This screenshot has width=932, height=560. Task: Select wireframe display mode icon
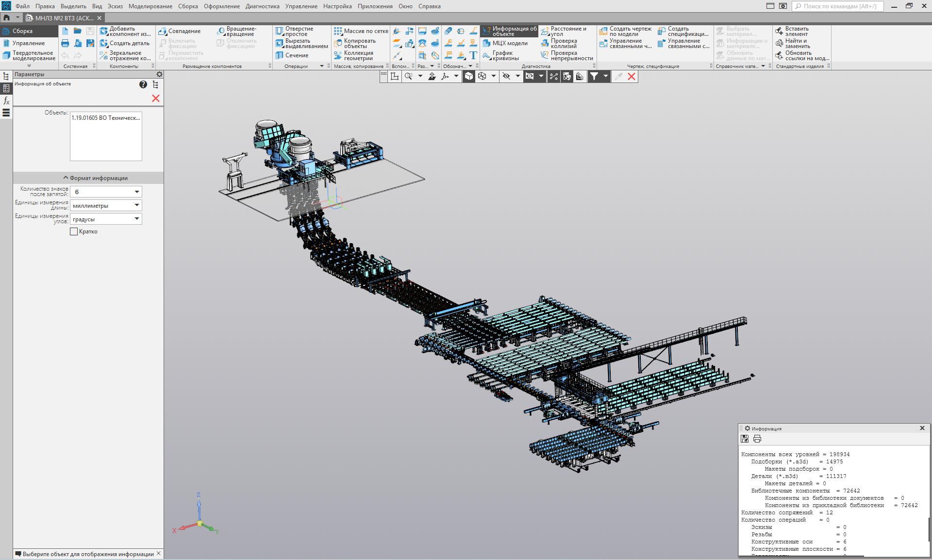point(482,76)
